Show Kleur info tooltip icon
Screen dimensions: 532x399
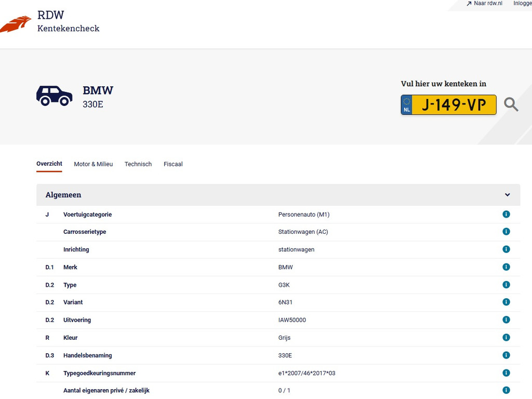pyautogui.click(x=506, y=337)
